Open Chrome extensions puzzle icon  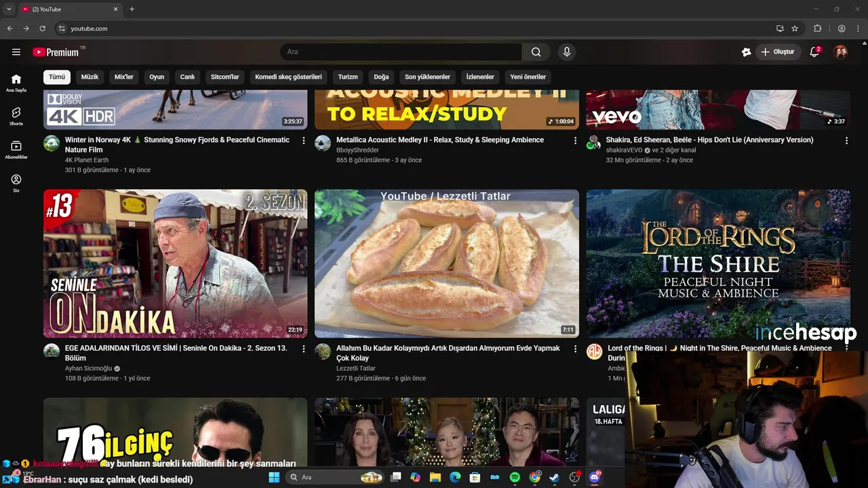(x=817, y=28)
